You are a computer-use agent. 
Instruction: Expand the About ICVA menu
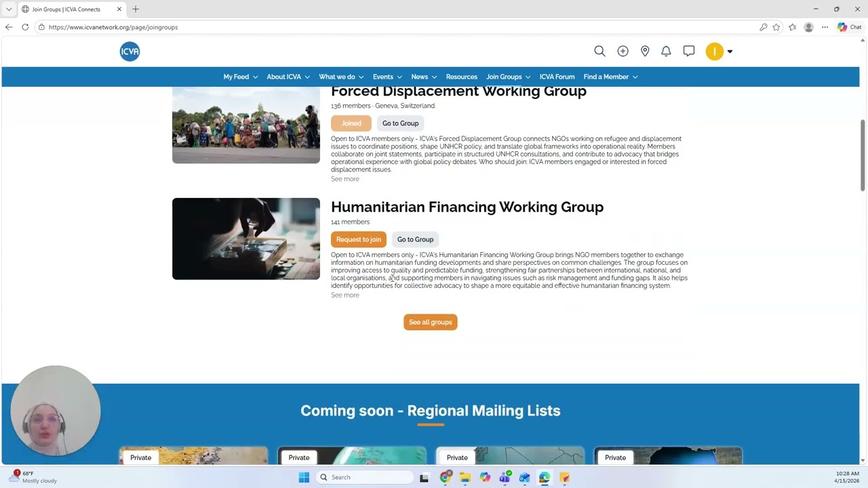click(x=288, y=77)
